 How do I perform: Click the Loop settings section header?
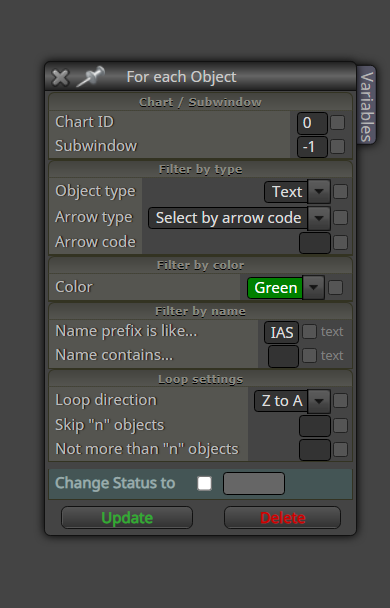pos(200,379)
